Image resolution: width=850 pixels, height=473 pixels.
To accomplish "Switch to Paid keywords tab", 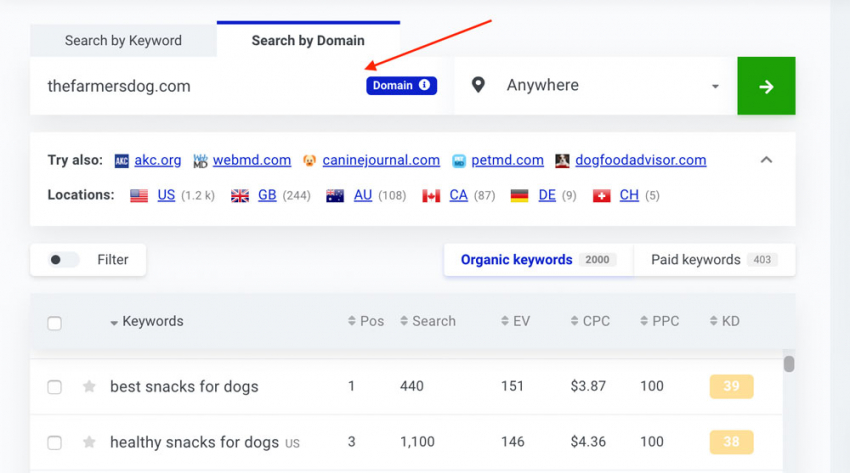I will [x=711, y=260].
